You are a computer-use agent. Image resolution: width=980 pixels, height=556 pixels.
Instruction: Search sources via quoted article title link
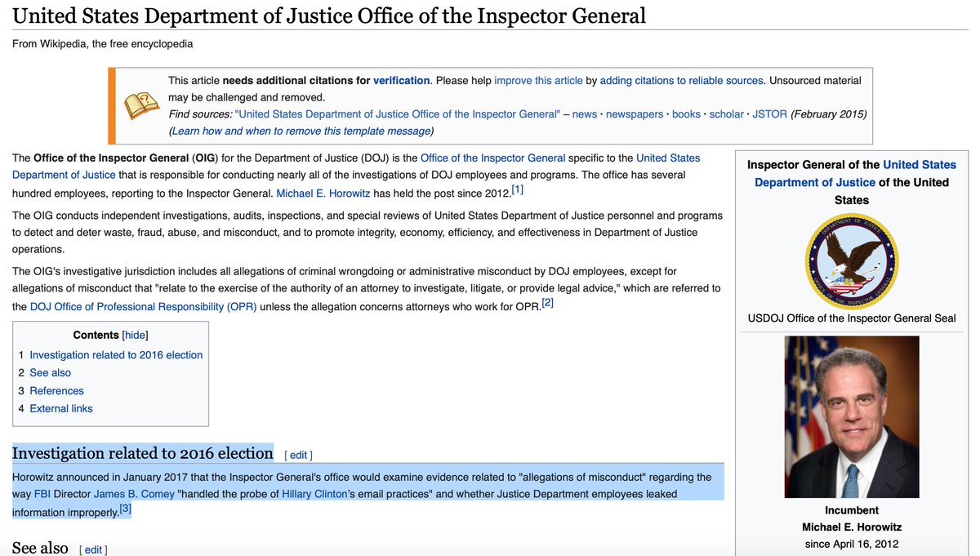pos(397,114)
